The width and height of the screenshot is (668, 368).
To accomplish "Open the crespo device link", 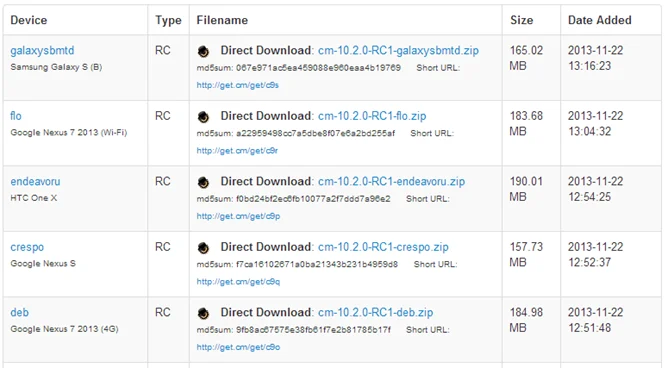I will [27, 247].
